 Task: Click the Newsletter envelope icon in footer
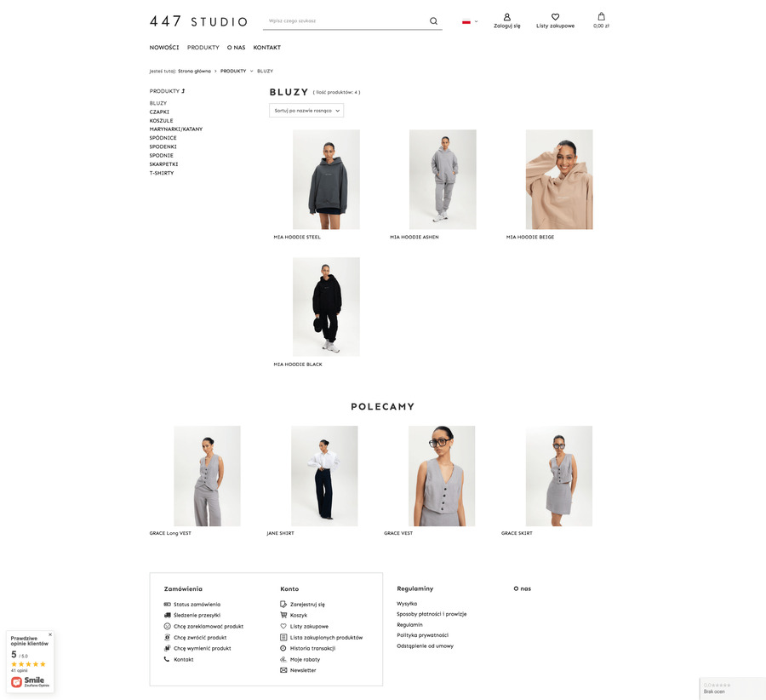click(283, 670)
